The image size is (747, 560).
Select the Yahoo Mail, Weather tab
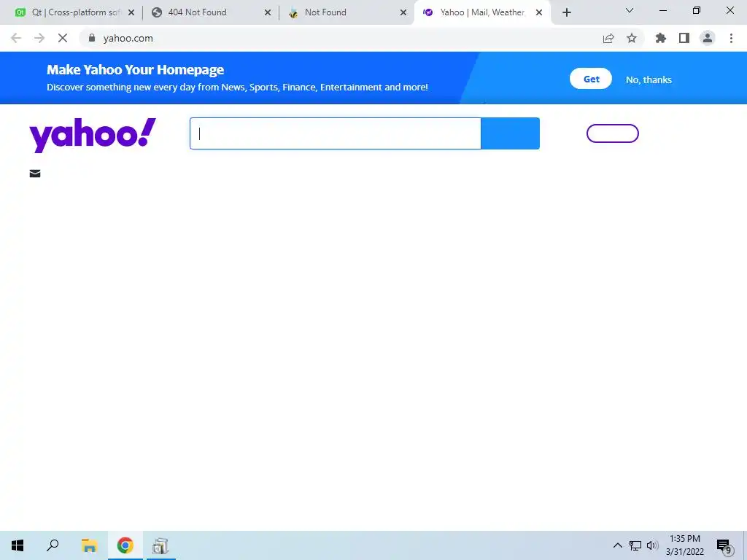pos(482,12)
